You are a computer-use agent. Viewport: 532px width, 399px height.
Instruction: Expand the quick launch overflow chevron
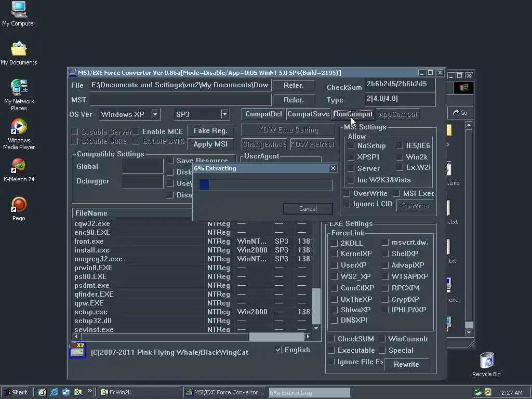click(x=89, y=391)
